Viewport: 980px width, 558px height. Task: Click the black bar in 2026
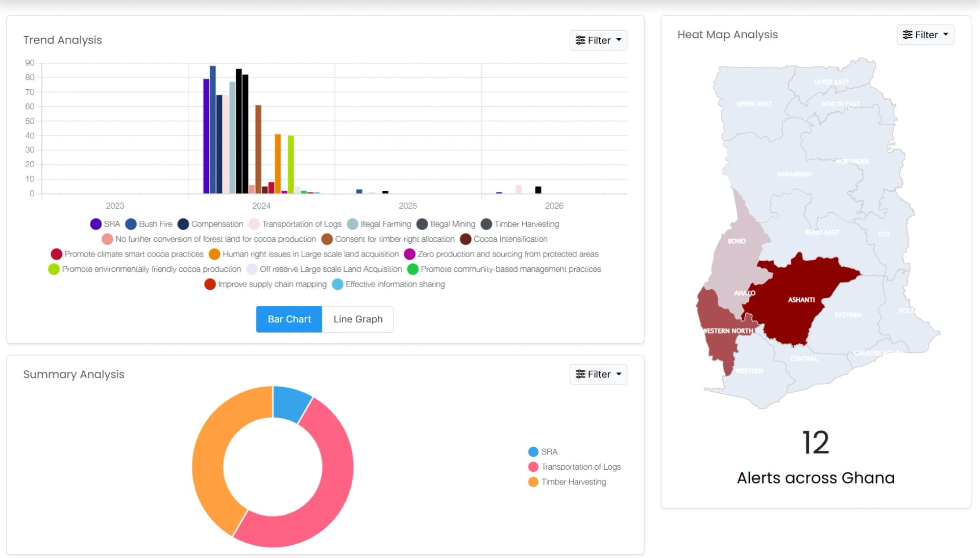coord(538,190)
